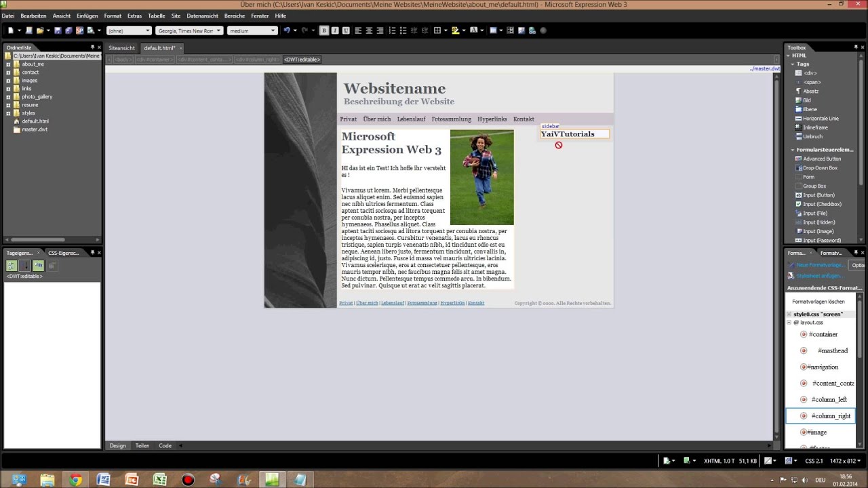Toggle Italic formatting button
Screen dimensions: 868x488
(x=335, y=30)
